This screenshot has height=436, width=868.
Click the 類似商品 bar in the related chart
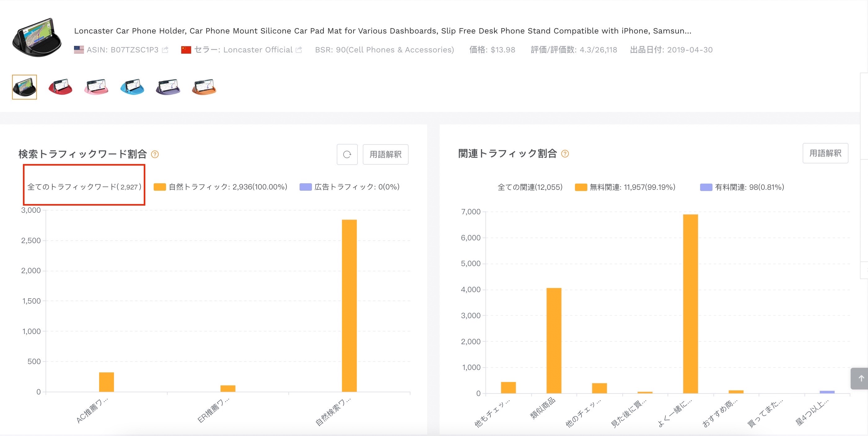(x=554, y=340)
